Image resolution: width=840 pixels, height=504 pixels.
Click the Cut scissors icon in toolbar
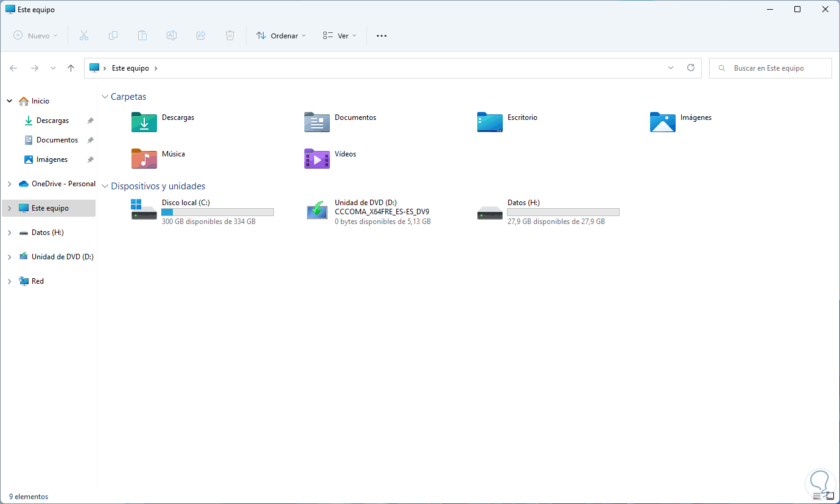tap(84, 36)
